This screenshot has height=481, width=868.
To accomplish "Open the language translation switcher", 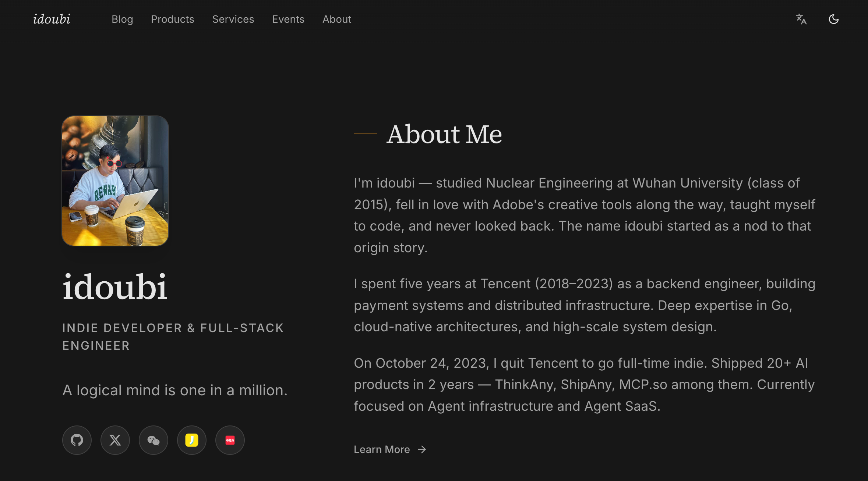I will [801, 19].
